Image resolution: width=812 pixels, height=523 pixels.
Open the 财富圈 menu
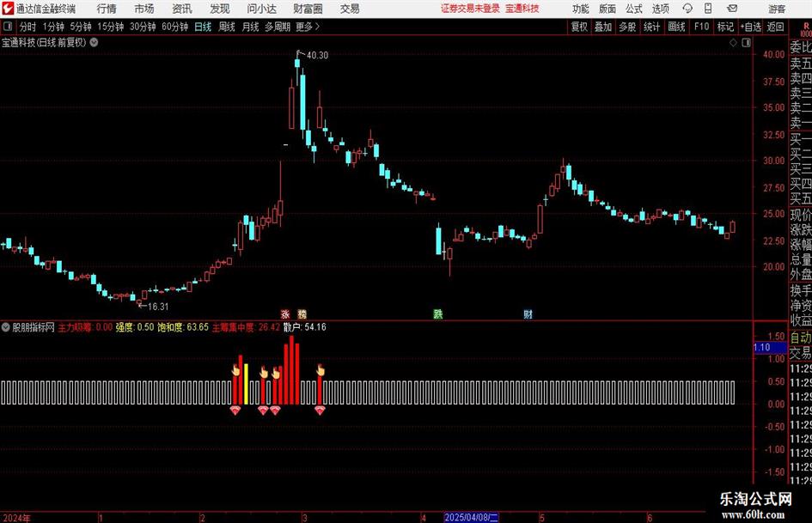[x=308, y=9]
